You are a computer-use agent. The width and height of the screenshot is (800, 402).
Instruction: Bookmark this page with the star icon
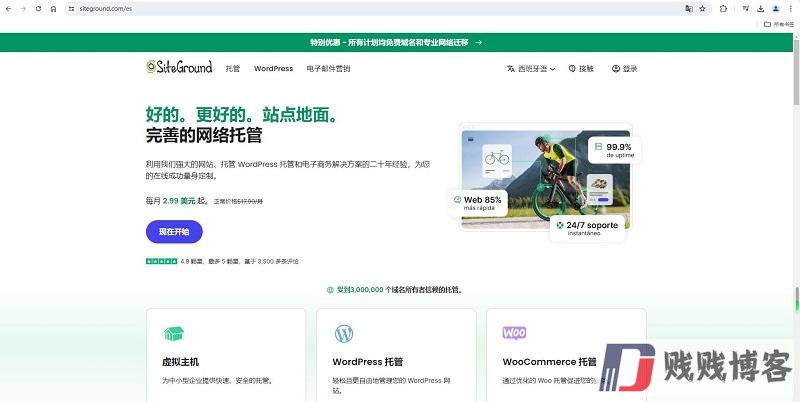(703, 9)
